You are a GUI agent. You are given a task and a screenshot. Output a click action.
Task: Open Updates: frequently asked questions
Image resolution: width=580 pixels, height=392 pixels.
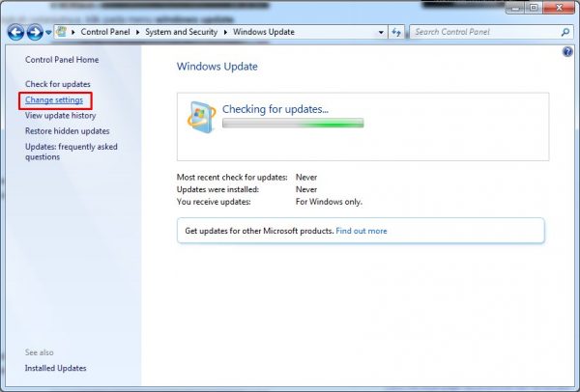(71, 152)
